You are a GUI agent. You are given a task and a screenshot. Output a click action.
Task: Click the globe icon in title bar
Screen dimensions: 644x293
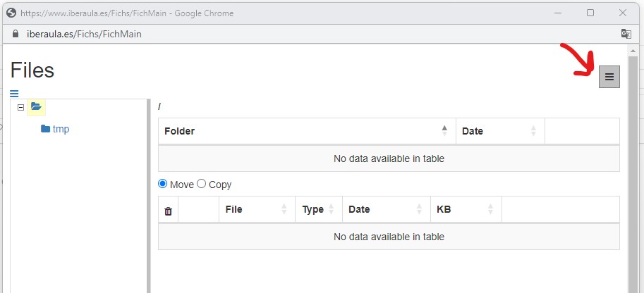11,13
